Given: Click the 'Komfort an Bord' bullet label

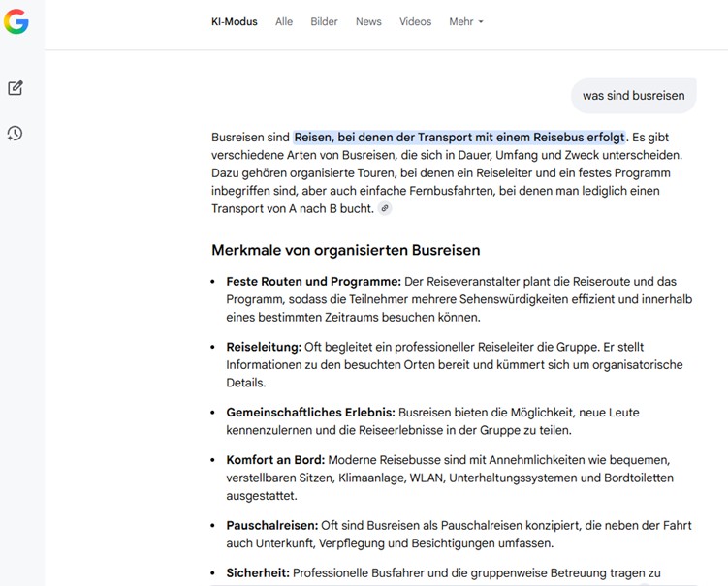Looking at the screenshot, I should pos(275,460).
